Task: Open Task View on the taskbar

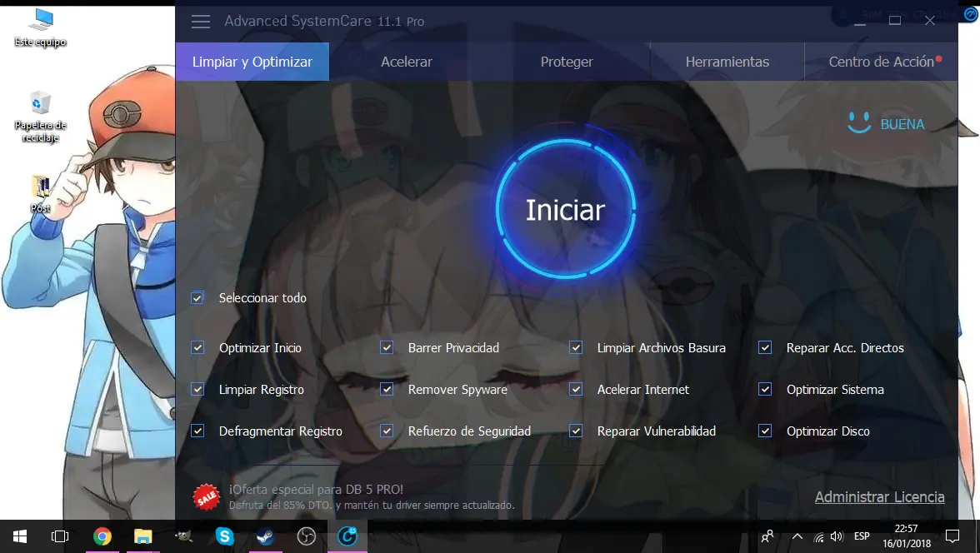Action: pyautogui.click(x=60, y=536)
